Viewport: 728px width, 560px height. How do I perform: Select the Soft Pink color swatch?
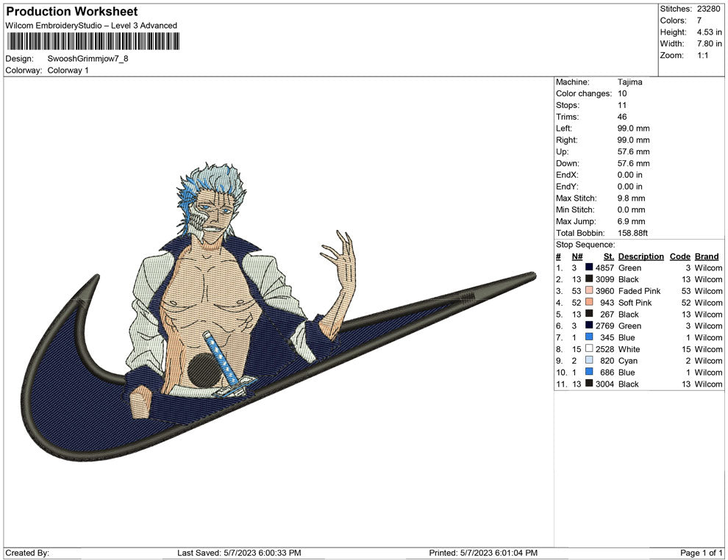(x=589, y=302)
